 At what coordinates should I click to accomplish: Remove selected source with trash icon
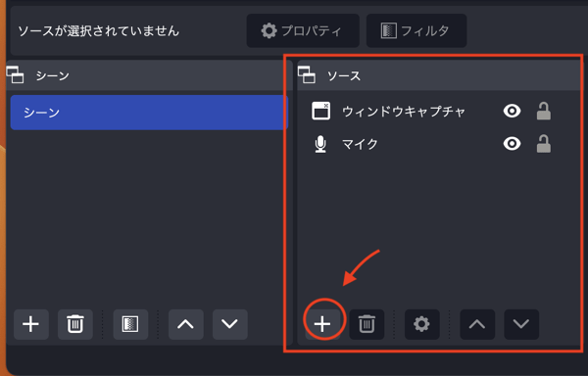tap(367, 324)
